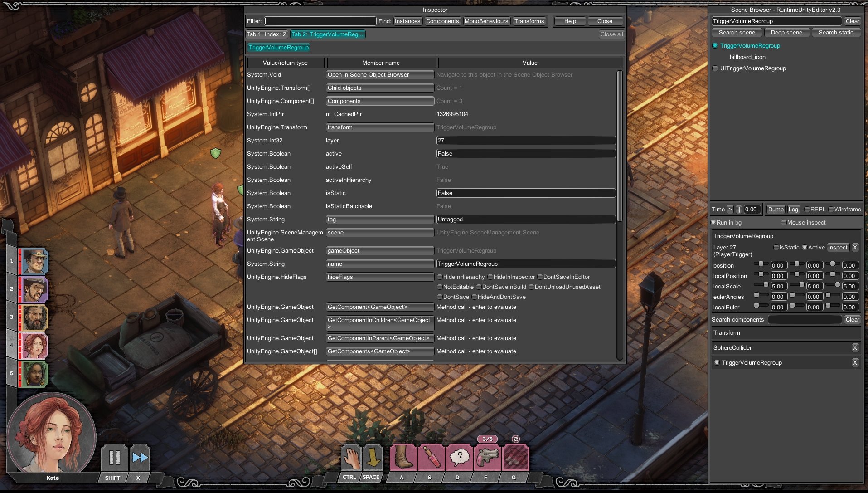Click Search static button
Viewport: 868px width, 493px height.
(835, 33)
